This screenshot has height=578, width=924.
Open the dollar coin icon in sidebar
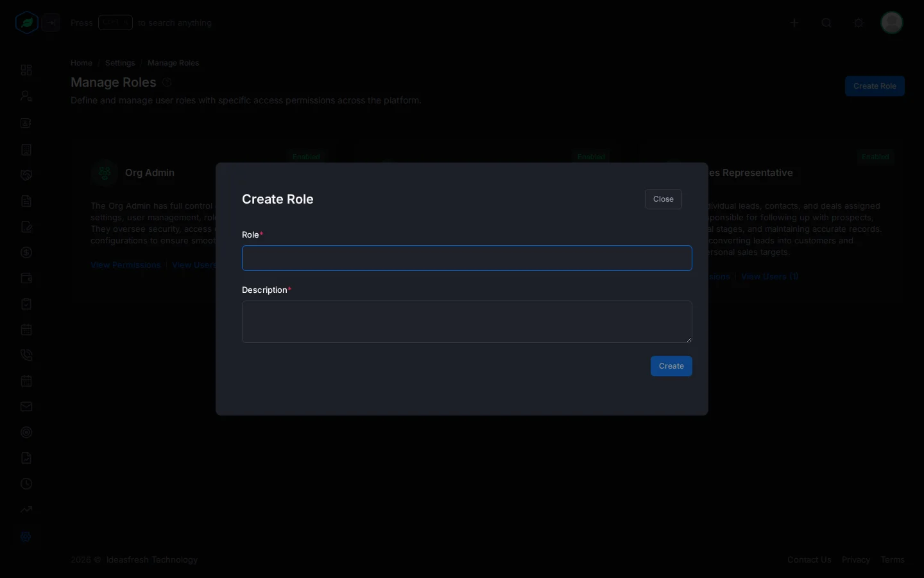pos(26,252)
